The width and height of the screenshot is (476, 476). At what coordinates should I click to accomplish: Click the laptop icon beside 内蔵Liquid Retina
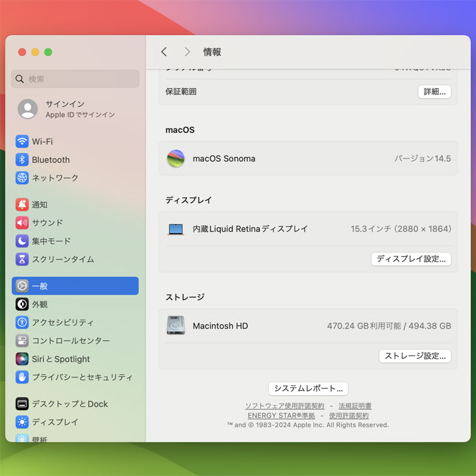tap(176, 229)
